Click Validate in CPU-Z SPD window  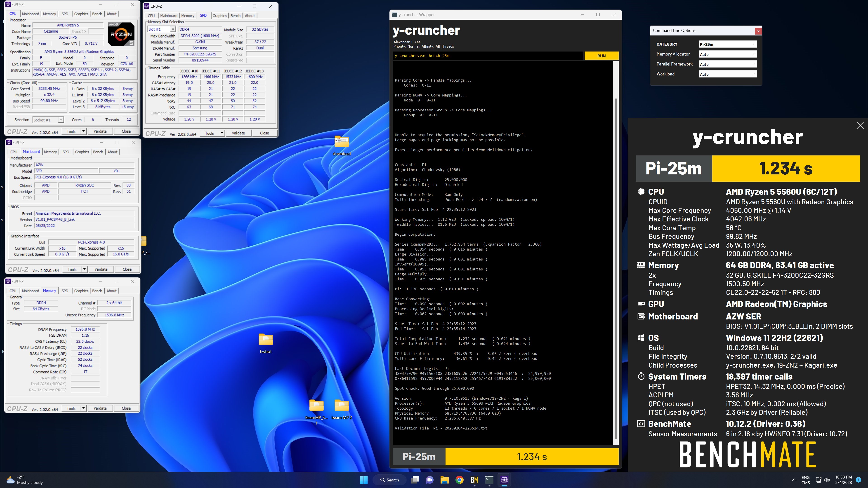point(238,133)
